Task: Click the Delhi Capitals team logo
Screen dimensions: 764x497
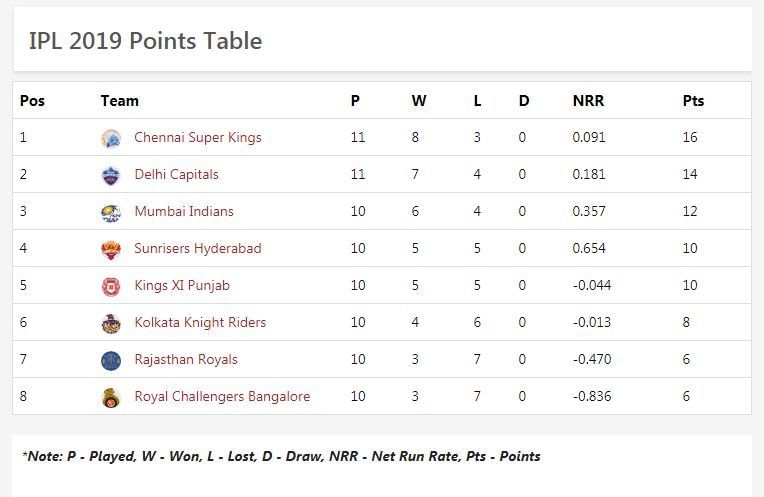Action: click(111, 175)
